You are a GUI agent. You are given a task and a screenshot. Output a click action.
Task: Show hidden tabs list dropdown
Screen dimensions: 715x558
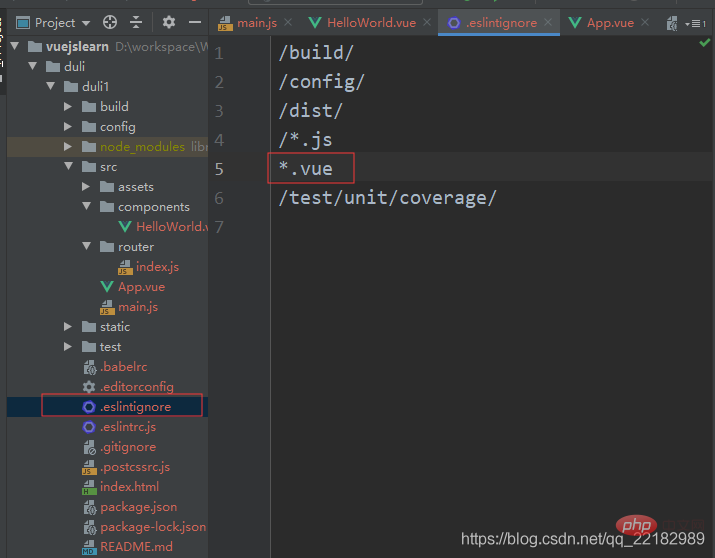tap(696, 23)
